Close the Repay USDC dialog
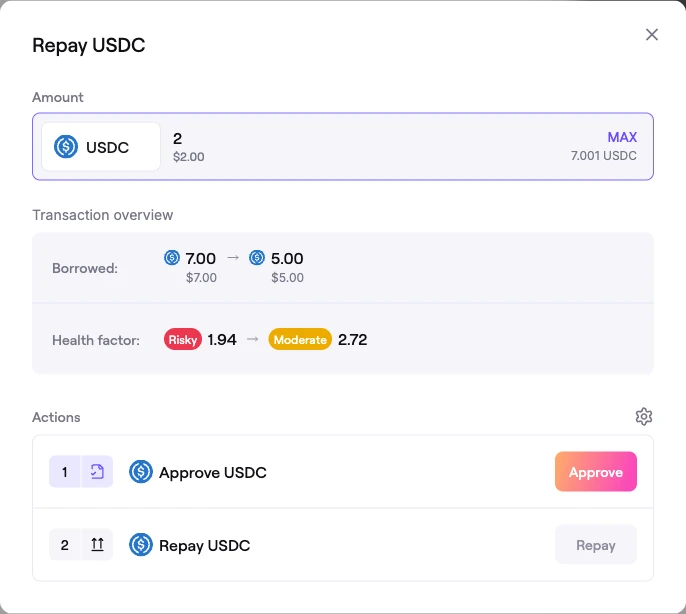 tap(651, 35)
